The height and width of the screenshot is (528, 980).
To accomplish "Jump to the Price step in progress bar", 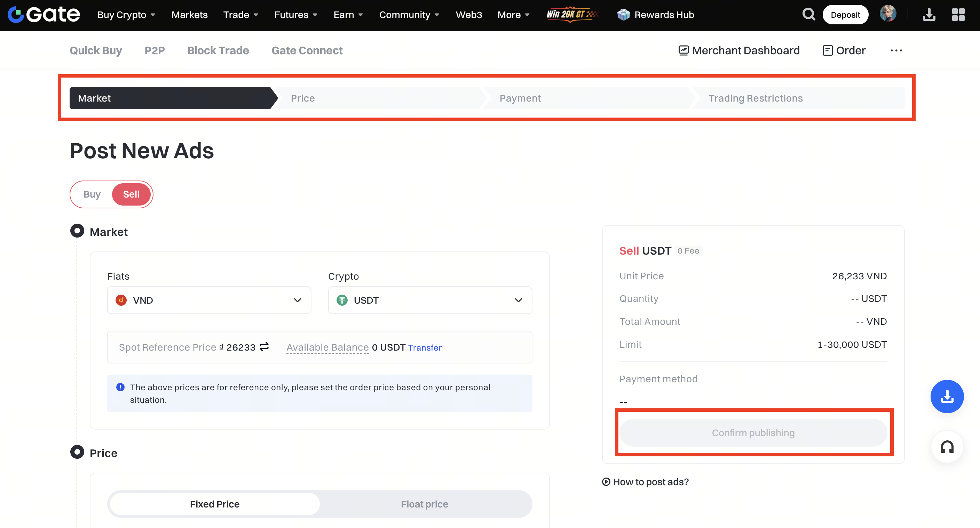I will coord(303,98).
